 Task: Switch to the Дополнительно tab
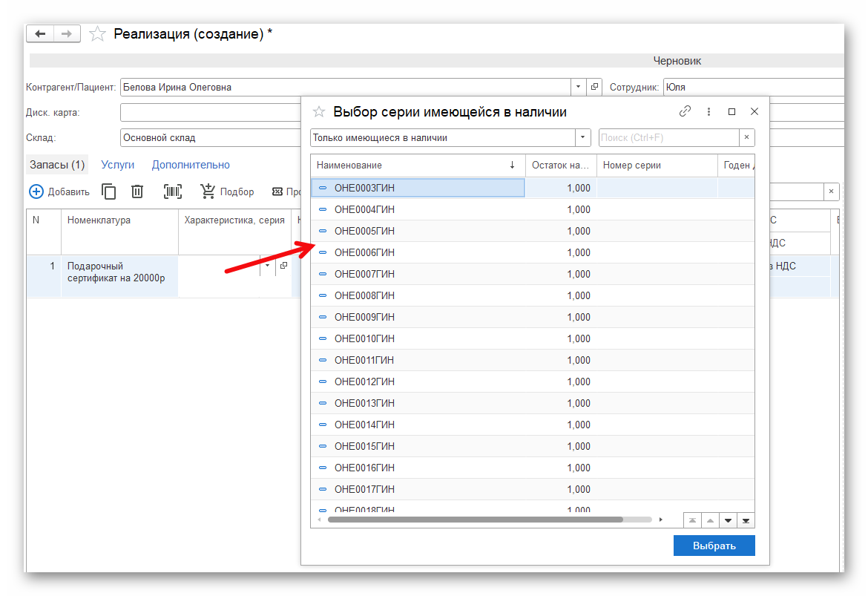pos(191,165)
